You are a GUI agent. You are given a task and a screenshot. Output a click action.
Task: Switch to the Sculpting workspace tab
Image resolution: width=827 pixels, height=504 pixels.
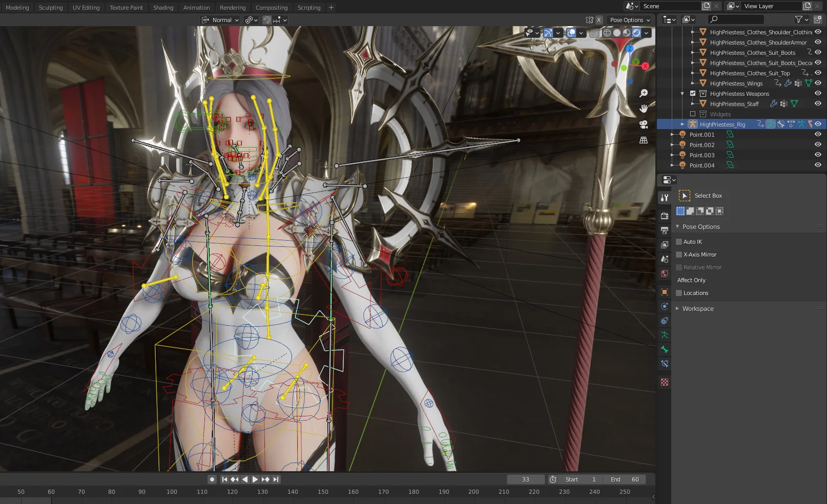coord(51,7)
